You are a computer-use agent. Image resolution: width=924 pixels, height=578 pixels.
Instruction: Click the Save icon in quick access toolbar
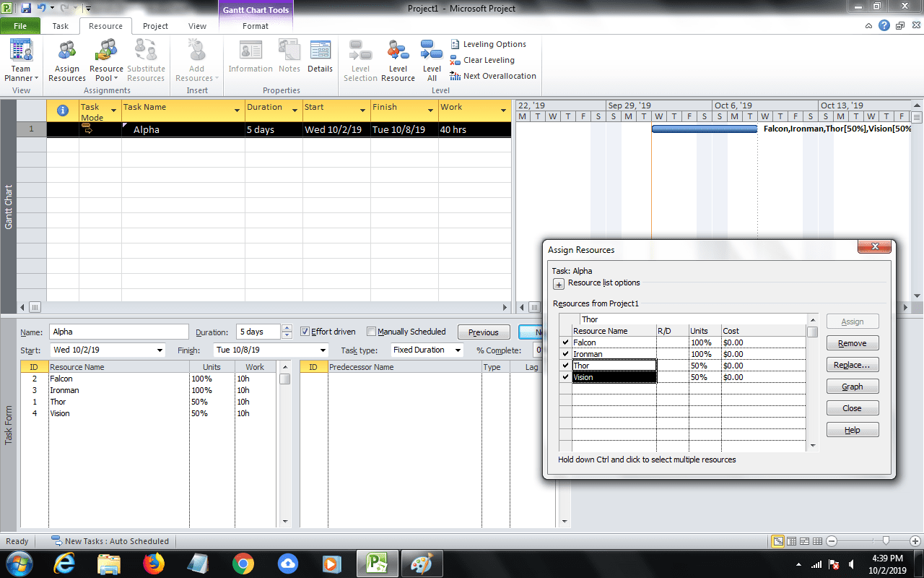pyautogui.click(x=26, y=8)
